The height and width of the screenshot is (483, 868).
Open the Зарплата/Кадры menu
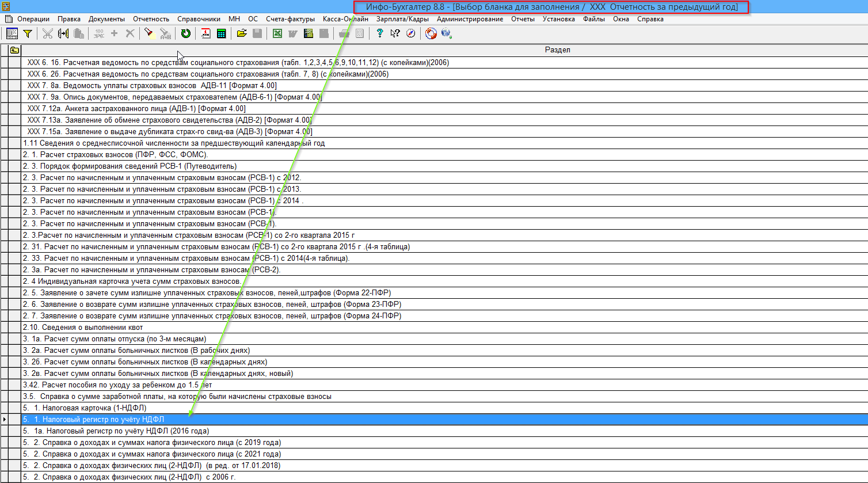403,19
